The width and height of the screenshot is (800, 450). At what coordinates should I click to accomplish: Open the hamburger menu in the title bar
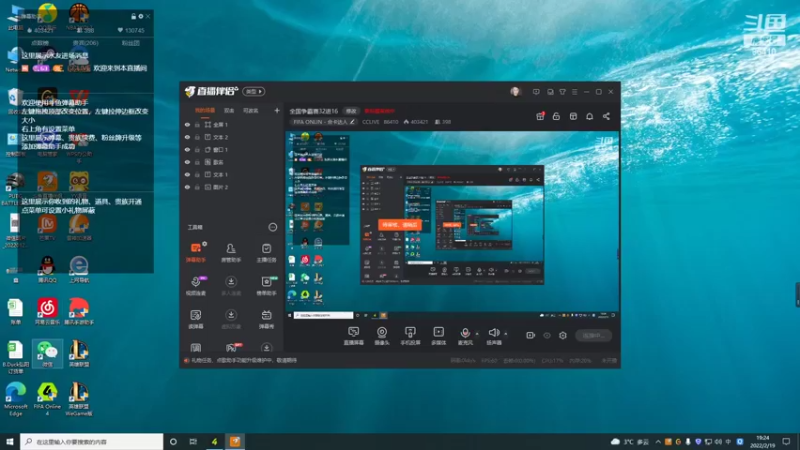[574, 92]
